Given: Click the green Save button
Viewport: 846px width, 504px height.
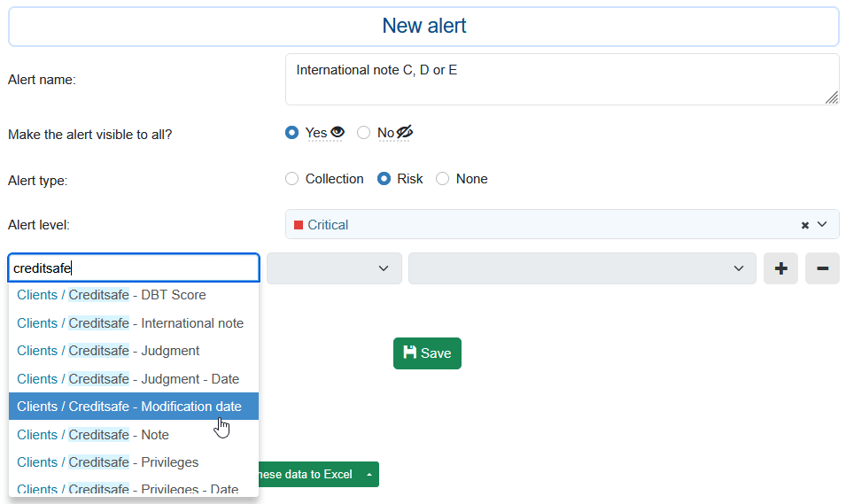Looking at the screenshot, I should point(427,353).
